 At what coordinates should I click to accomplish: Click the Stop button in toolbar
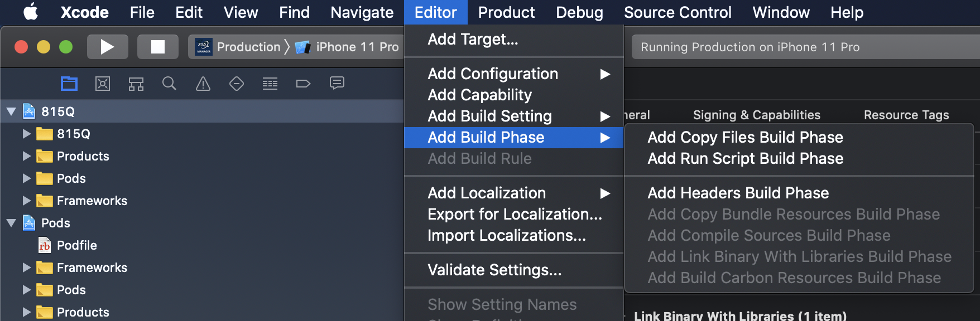click(158, 47)
